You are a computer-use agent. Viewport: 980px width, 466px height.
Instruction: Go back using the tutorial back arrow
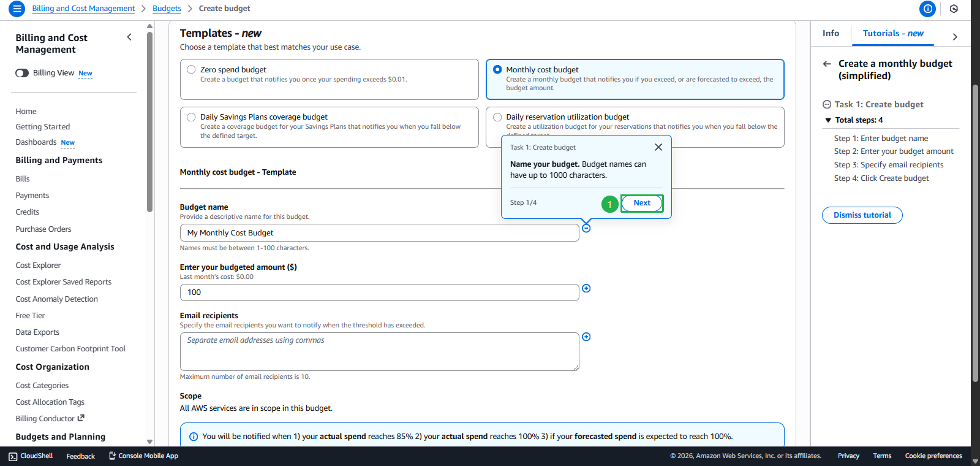[827, 64]
